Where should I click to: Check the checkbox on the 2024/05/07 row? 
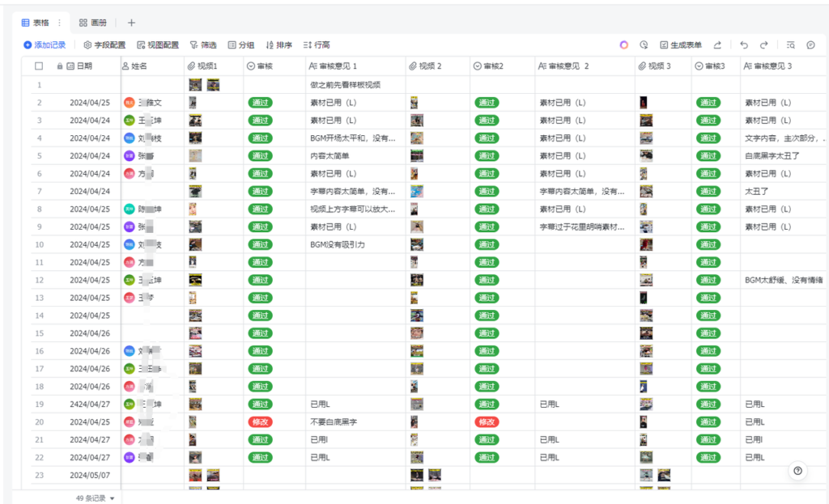coord(39,476)
